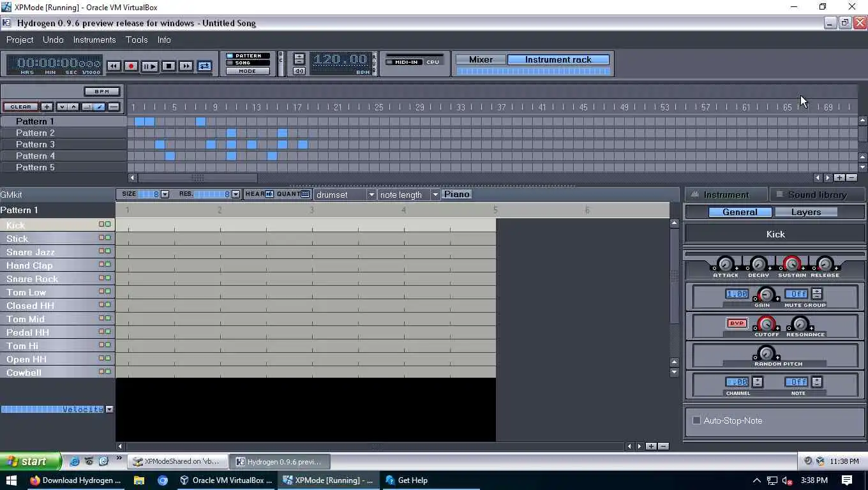
Task: Click the song editor zoom-out minus icon
Action: pos(851,177)
